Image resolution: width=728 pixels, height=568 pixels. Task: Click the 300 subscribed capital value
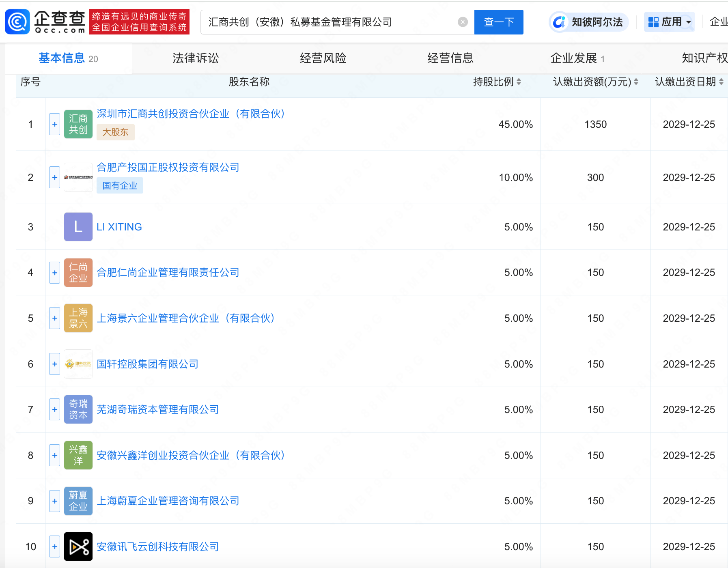point(595,177)
